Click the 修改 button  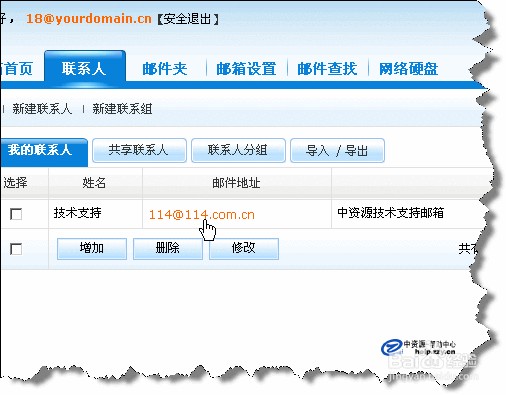(x=244, y=248)
